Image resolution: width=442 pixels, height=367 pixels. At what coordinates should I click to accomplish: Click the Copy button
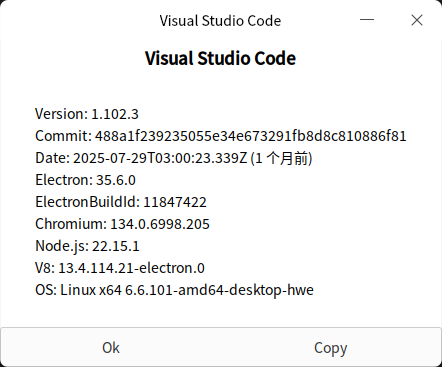tap(331, 347)
